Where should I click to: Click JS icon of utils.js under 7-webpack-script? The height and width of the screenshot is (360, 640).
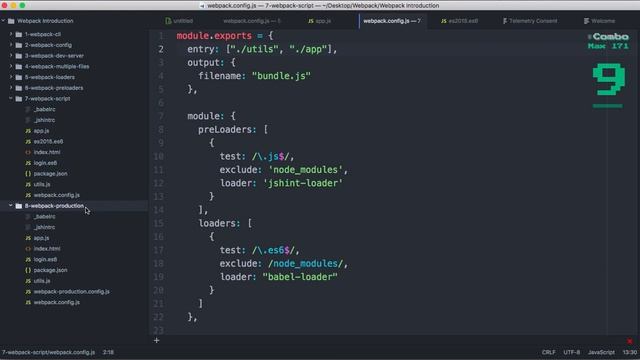pyautogui.click(x=28, y=184)
